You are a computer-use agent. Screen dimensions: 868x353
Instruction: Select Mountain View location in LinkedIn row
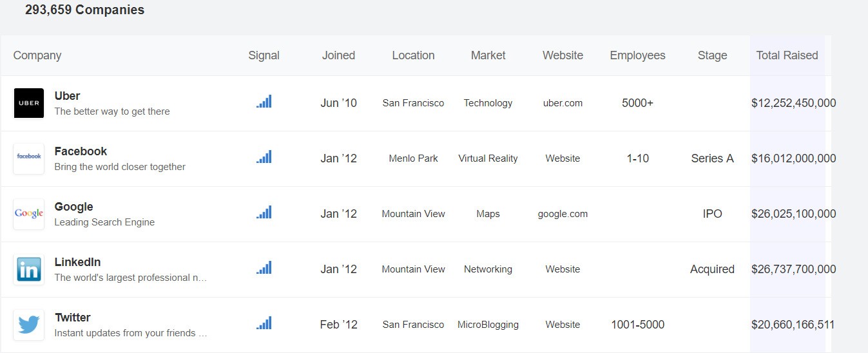414,269
